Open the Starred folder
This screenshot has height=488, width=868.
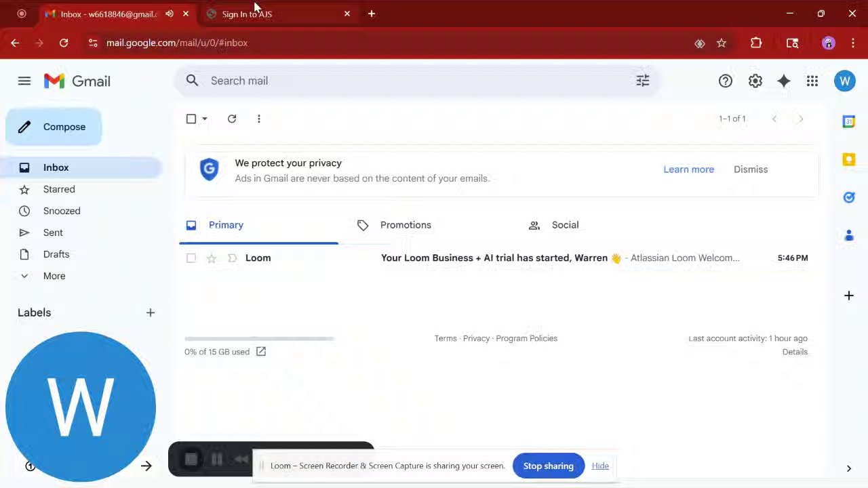81,189
